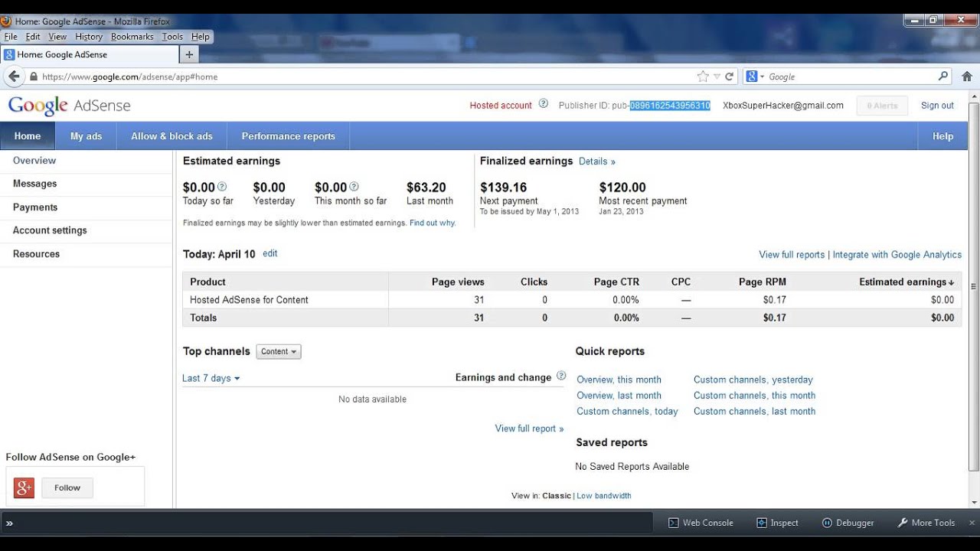
Task: Open Custom channels, today quick report
Action: click(x=627, y=411)
